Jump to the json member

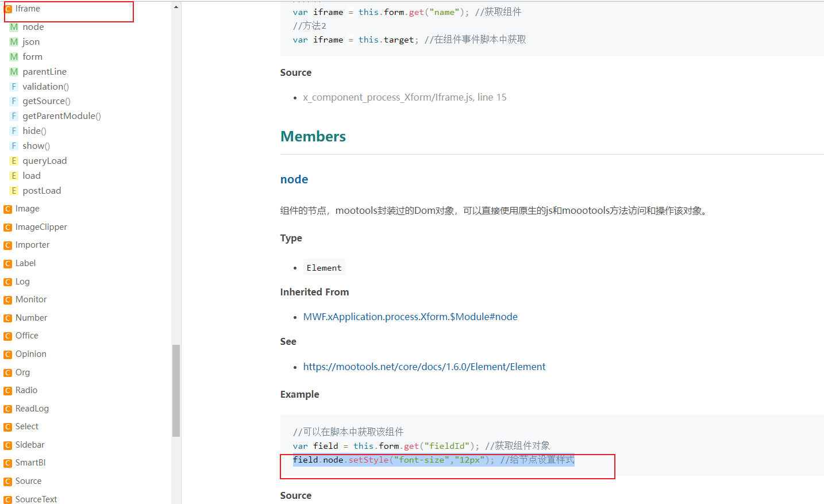(x=31, y=42)
